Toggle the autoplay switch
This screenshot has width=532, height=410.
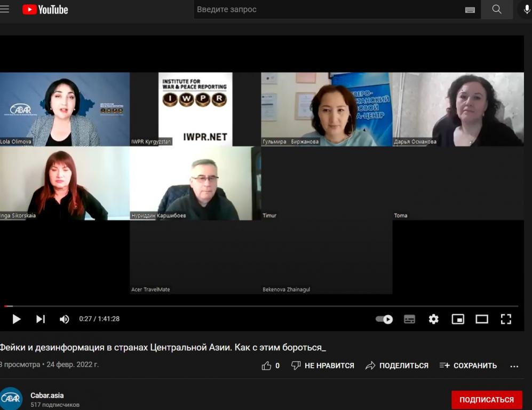coord(384,319)
